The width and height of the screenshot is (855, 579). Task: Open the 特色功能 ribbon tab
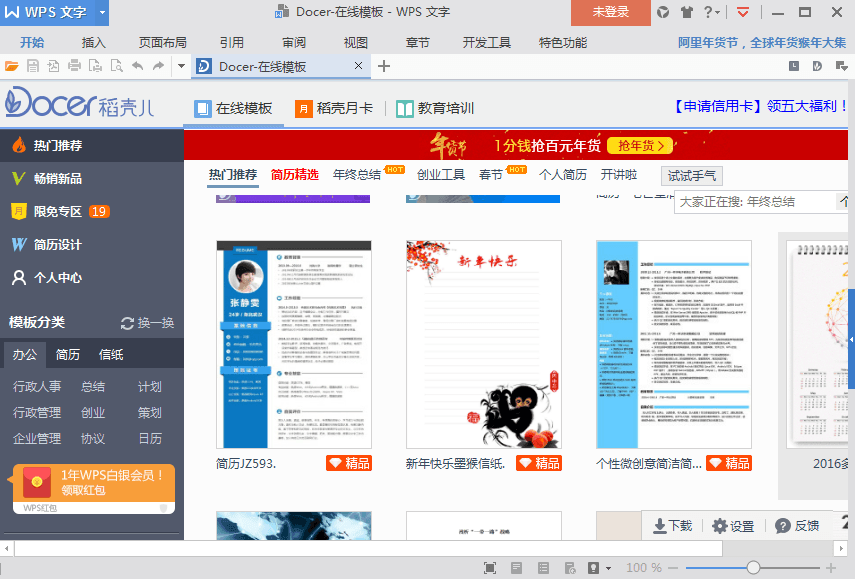563,43
